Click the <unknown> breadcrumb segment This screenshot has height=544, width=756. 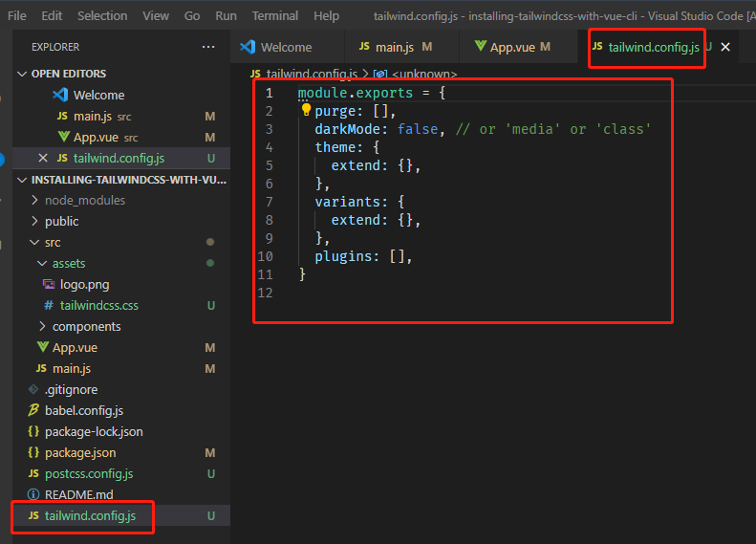[424, 75]
